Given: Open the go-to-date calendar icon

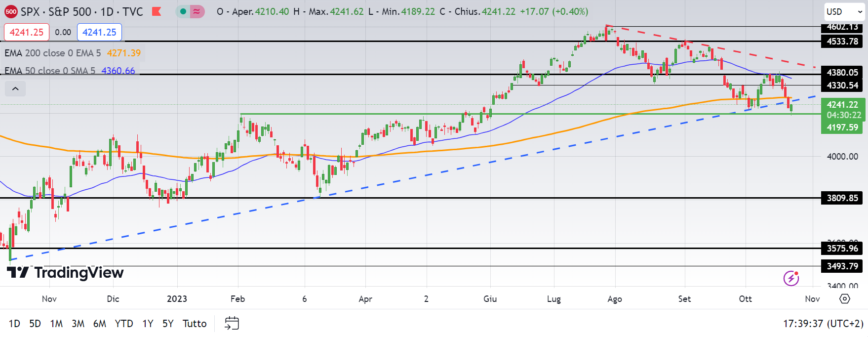Looking at the screenshot, I should click(232, 324).
